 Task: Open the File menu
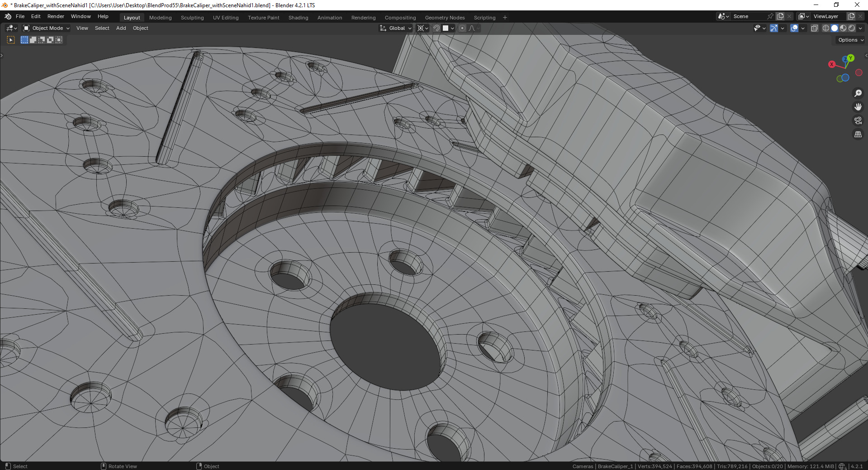tap(20, 16)
